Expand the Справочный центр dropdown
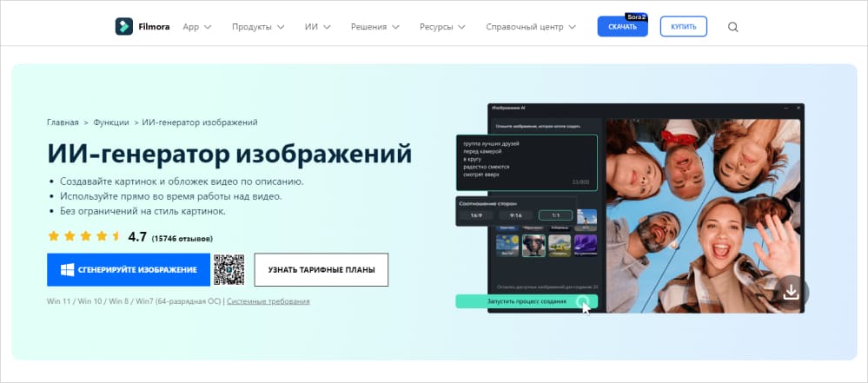The height and width of the screenshot is (383, 868). [x=530, y=27]
